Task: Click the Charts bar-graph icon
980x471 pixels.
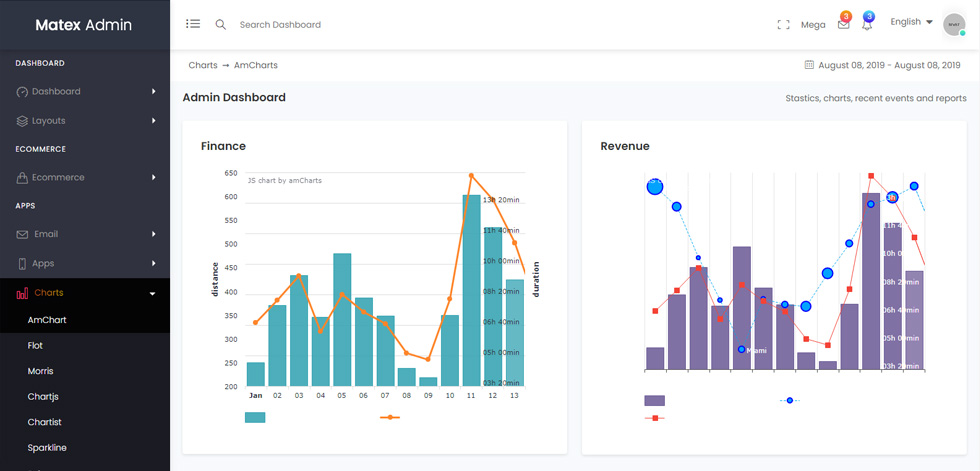Action: [x=22, y=293]
